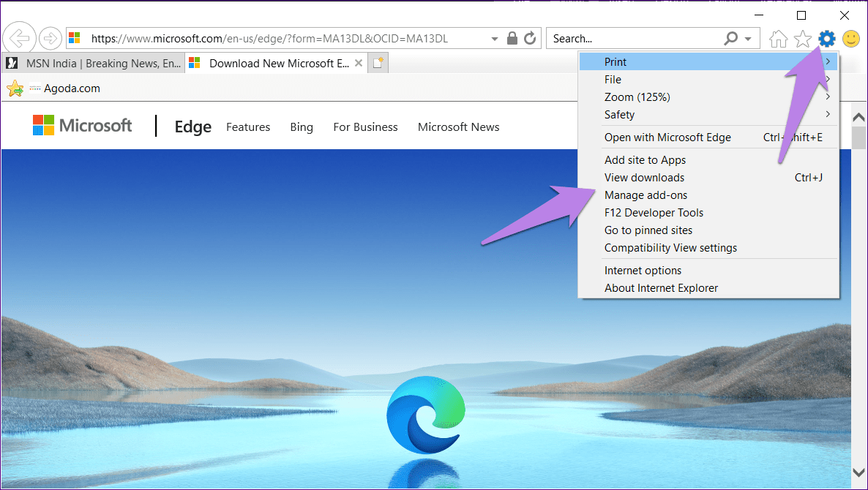Viewport: 868px width, 490px height.
Task: Click the gear Tools icon
Action: pyautogui.click(x=826, y=39)
